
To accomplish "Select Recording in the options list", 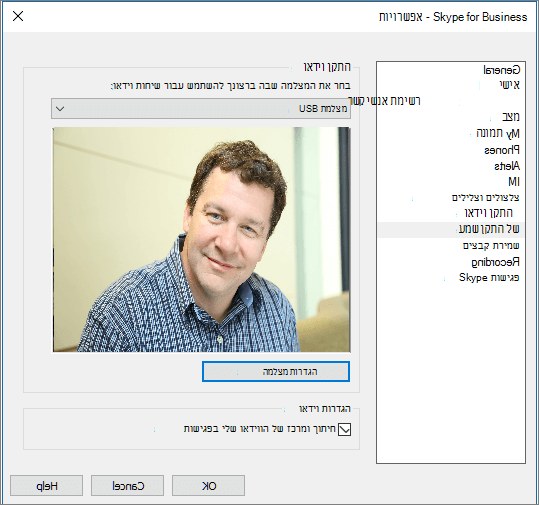I will [x=495, y=262].
